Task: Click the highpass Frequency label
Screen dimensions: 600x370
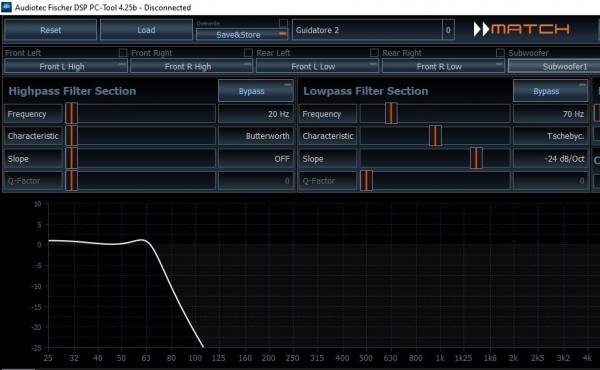Action: coord(33,114)
